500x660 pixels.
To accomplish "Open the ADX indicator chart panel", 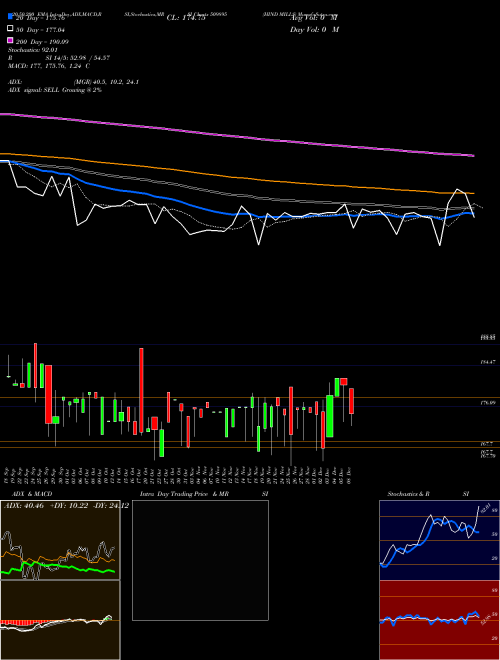I will coord(60,540).
